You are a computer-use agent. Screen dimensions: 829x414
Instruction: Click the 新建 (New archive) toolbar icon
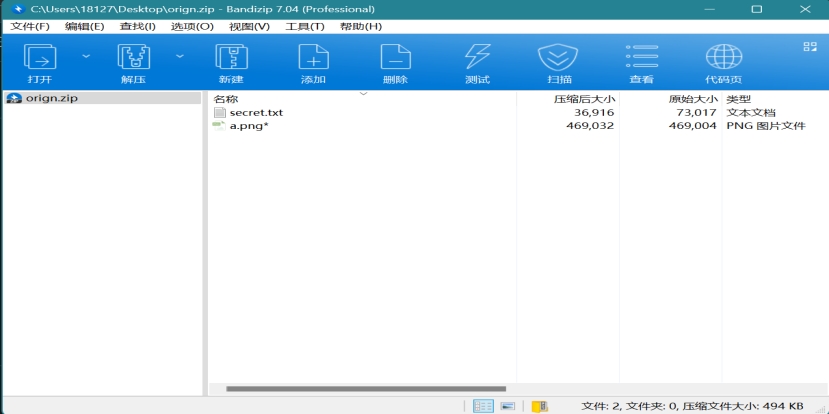(x=231, y=62)
